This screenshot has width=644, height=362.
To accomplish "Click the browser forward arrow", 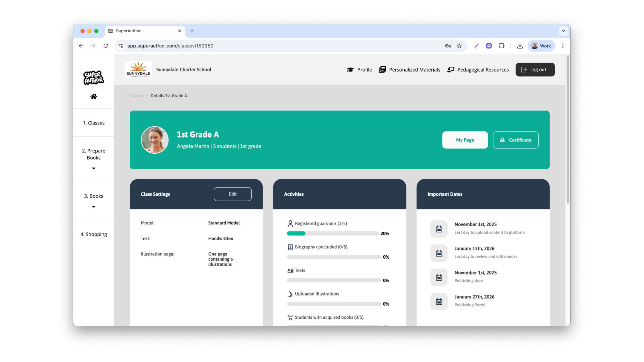I will point(93,46).
